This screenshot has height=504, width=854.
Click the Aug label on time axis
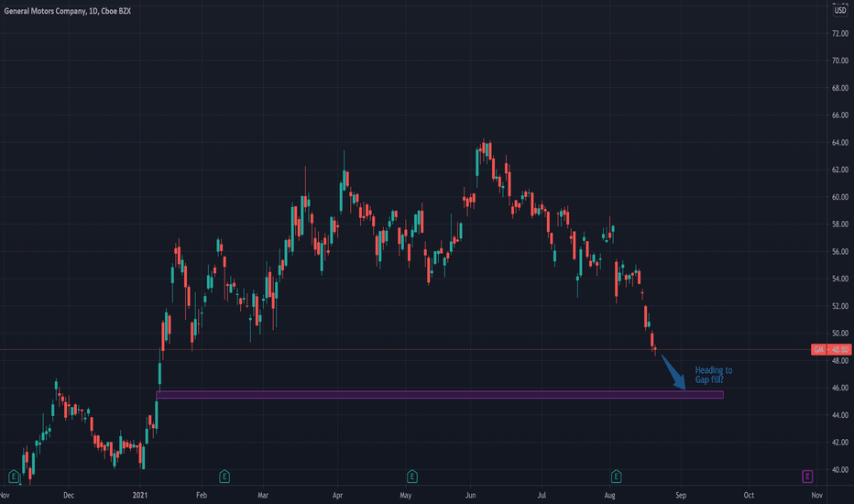pos(610,495)
